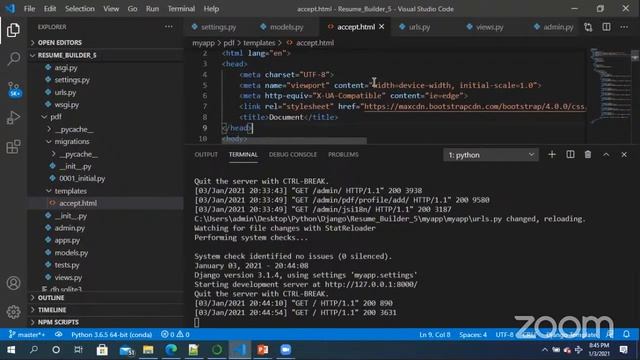
Task: Click UTF-8 encoding in status bar
Action: [504, 334]
